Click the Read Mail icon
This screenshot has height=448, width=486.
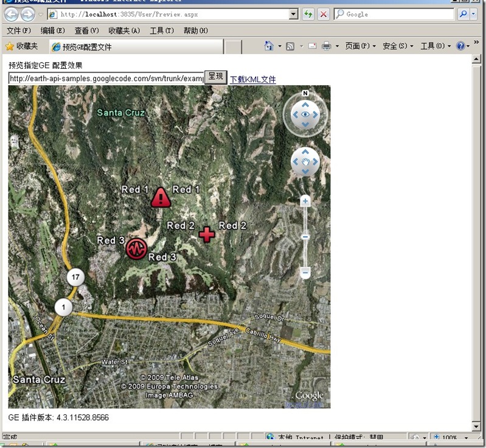(313, 46)
